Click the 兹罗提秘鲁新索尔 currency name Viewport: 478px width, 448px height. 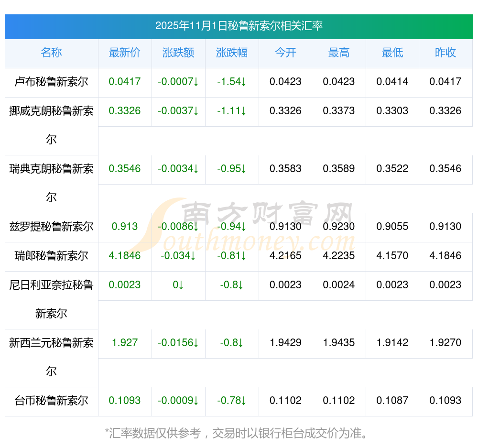[51, 227]
